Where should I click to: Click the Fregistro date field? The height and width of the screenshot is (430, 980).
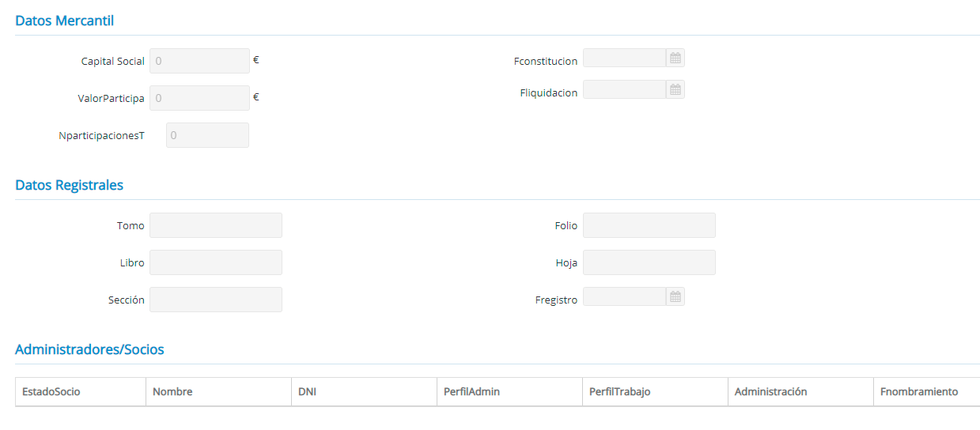[624, 296]
